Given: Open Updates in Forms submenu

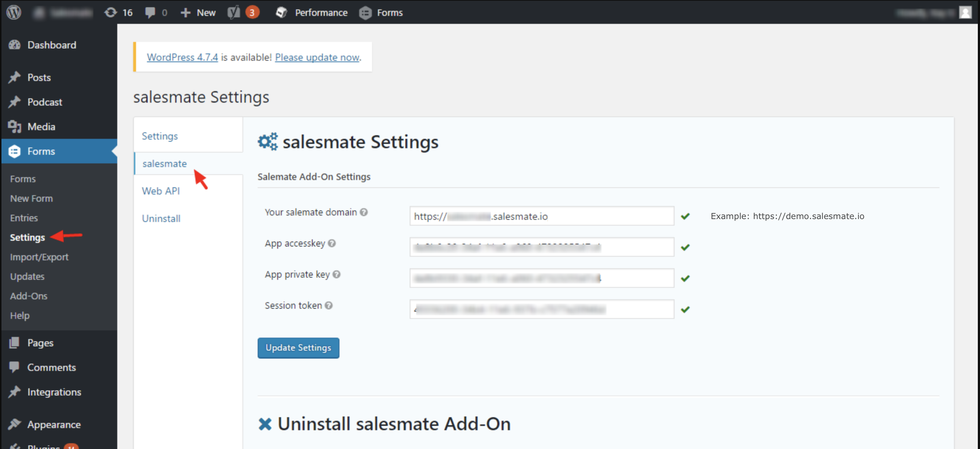Looking at the screenshot, I should coord(28,277).
